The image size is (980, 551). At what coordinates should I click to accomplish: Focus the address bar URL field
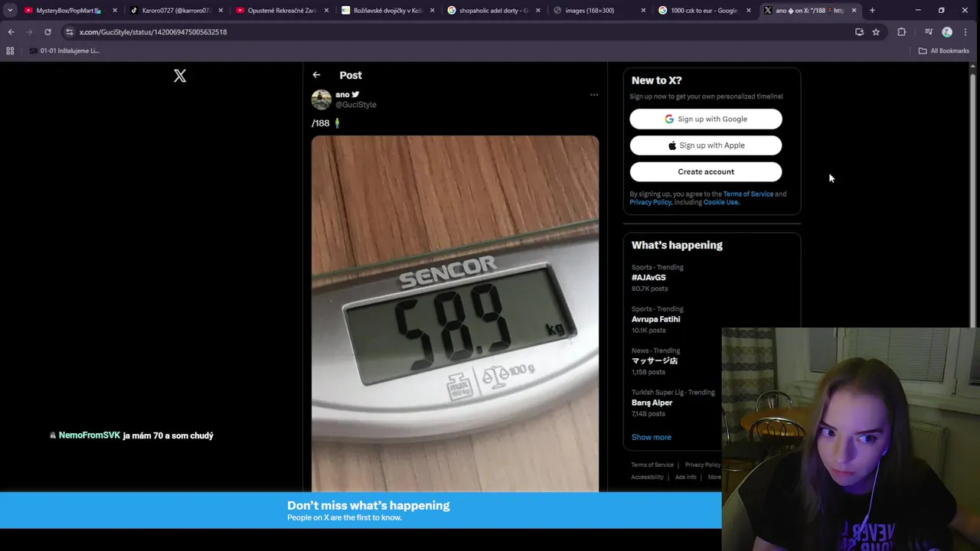[x=459, y=32]
